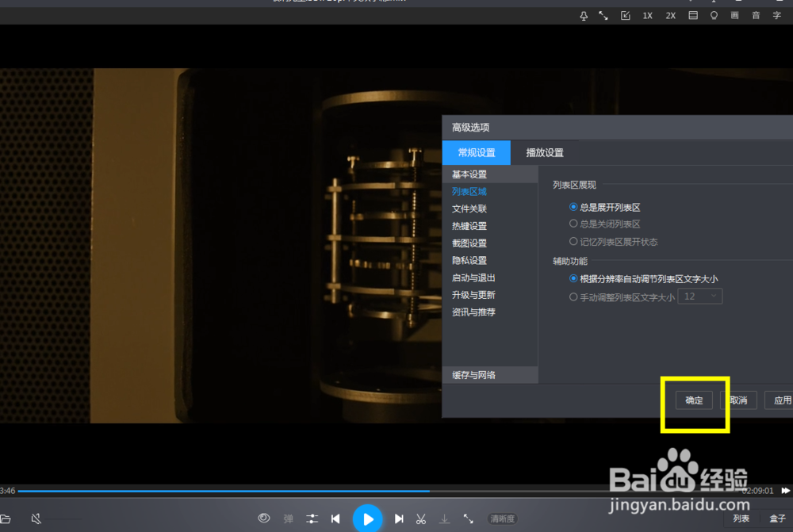Open the adjustment sliders icon
The image size is (793, 532).
(312, 519)
